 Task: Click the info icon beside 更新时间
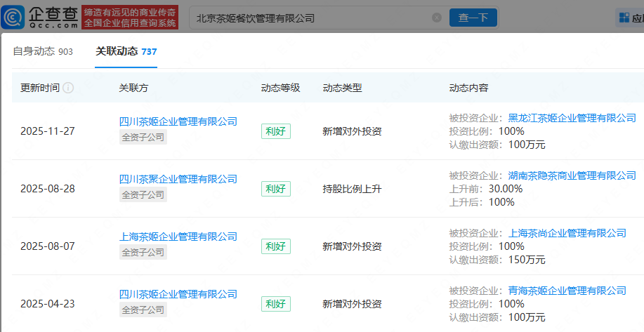[x=68, y=88]
